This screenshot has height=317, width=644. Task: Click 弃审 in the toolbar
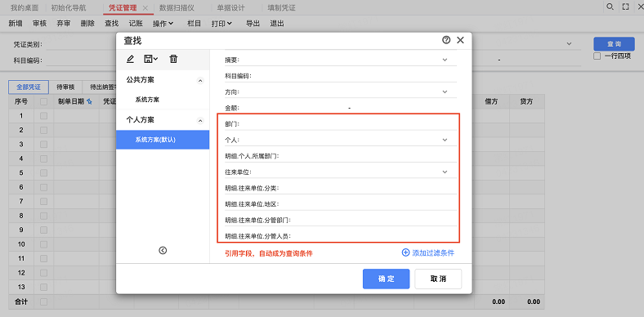click(x=63, y=24)
